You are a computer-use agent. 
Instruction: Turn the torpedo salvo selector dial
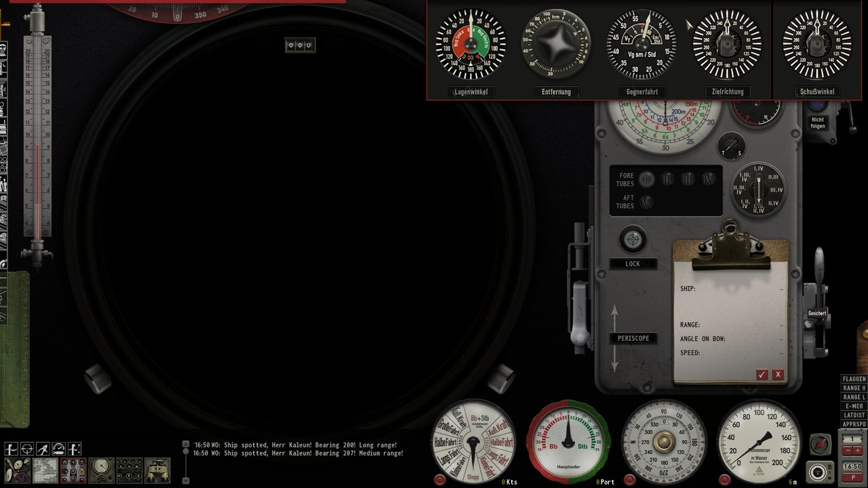tap(758, 189)
